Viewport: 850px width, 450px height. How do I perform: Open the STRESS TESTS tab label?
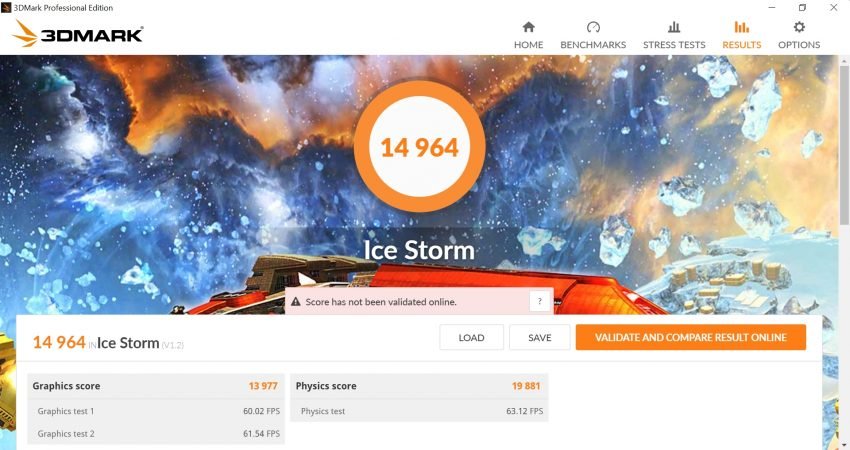(x=674, y=45)
